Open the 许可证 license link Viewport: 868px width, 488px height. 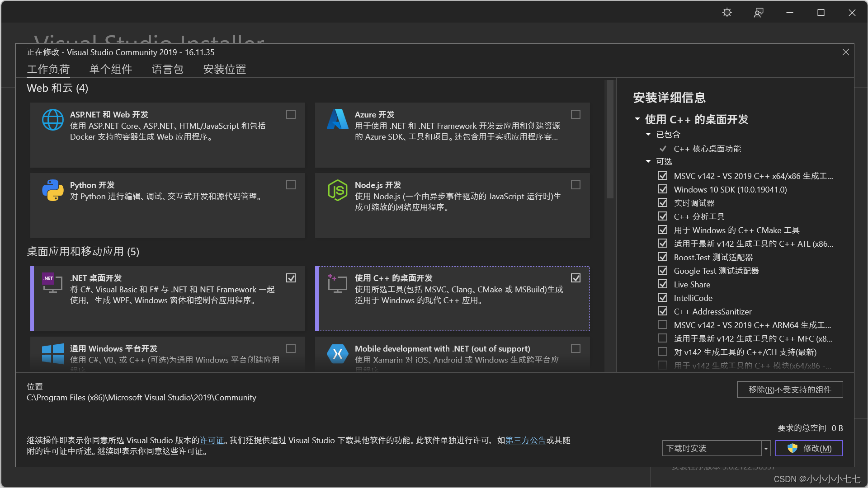(x=212, y=440)
